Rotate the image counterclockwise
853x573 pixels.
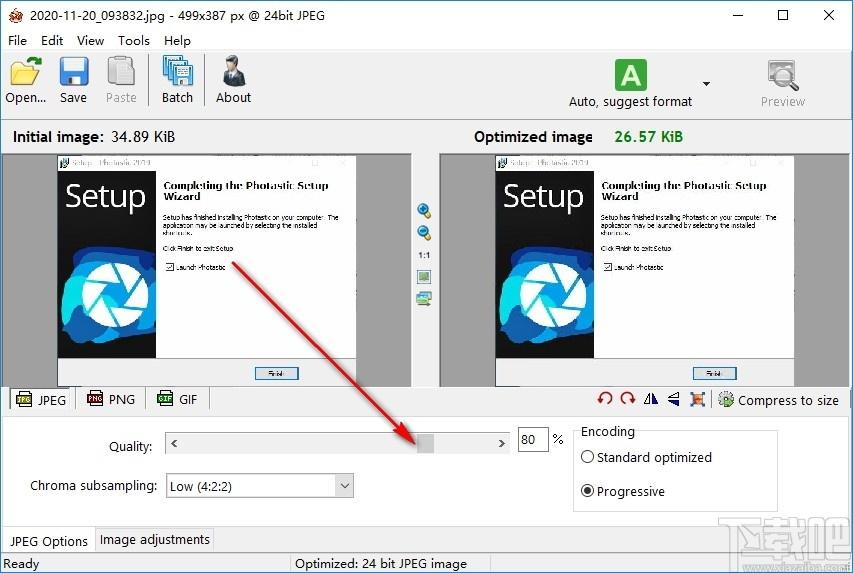point(604,399)
